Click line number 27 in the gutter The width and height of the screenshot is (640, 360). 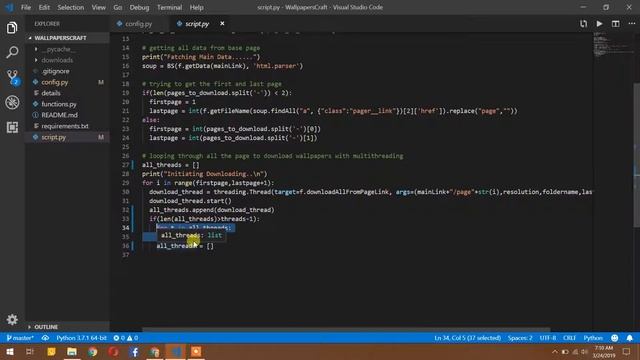(x=125, y=165)
